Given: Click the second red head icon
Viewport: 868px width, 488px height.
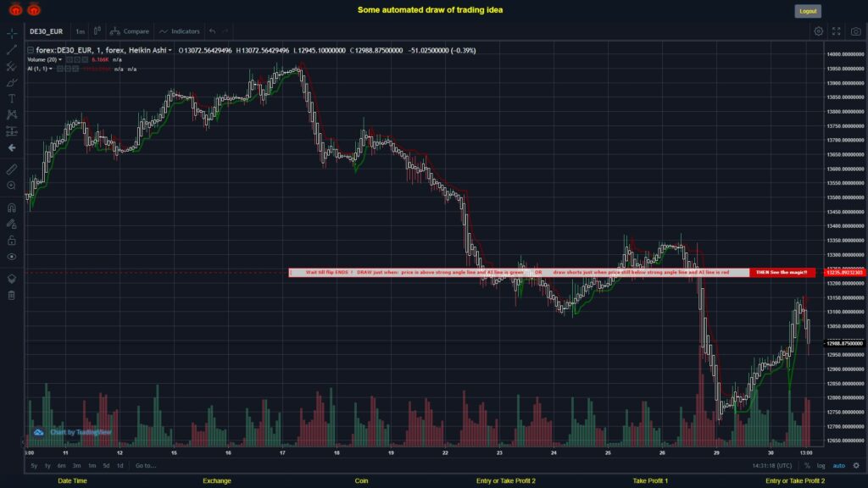Looking at the screenshot, I should [x=34, y=9].
